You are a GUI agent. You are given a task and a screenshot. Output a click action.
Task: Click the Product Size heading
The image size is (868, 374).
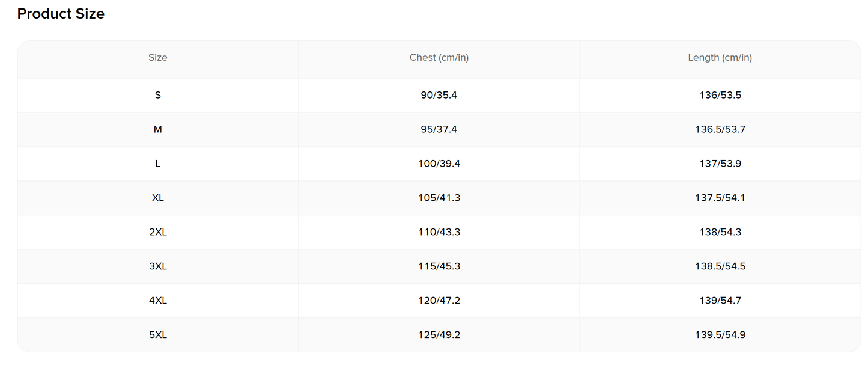pos(61,14)
